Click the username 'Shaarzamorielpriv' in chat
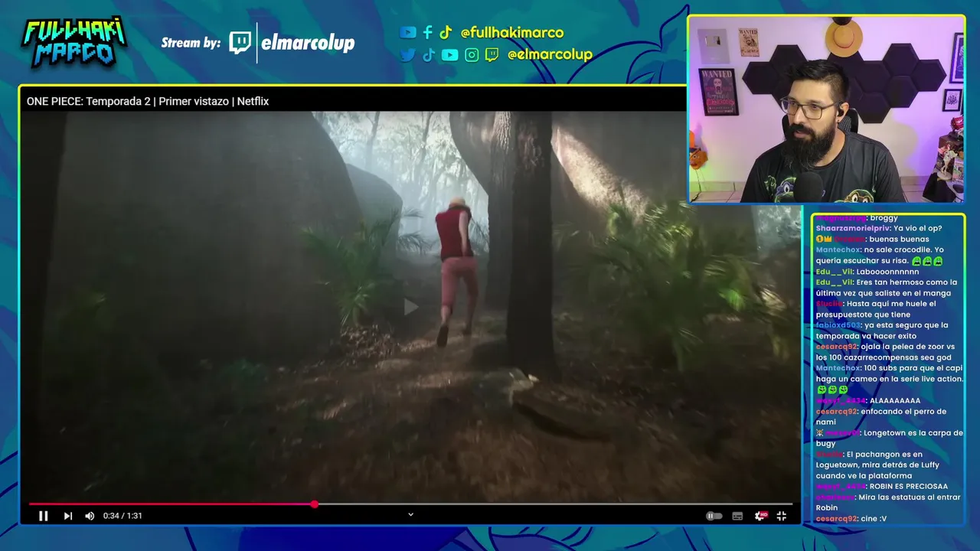The width and height of the screenshot is (980, 551). point(851,228)
